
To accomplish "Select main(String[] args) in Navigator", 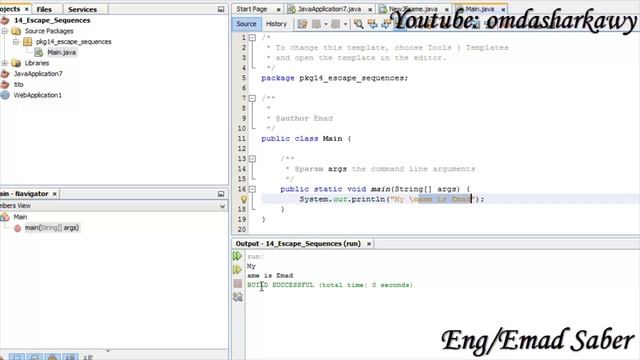I will (x=52, y=228).
